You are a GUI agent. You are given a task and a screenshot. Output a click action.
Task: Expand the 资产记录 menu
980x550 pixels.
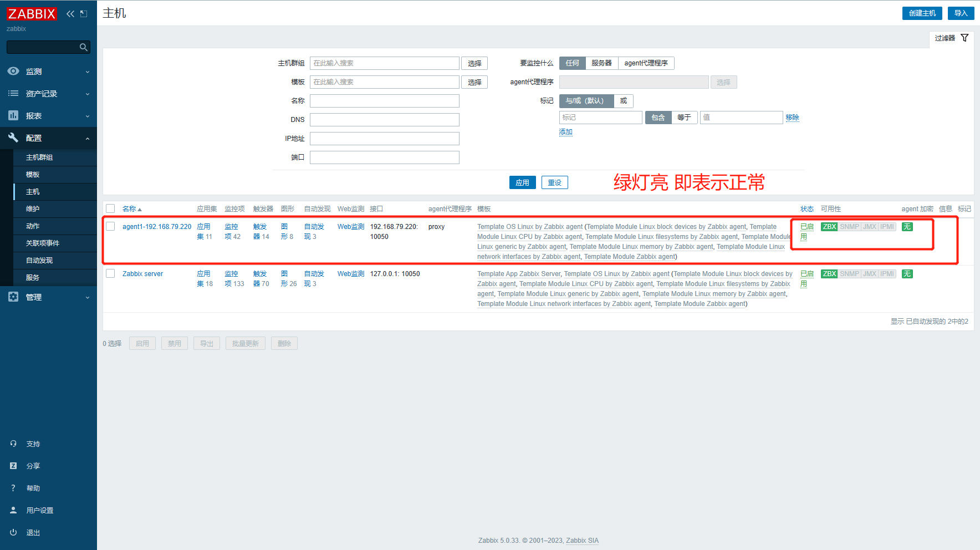tap(48, 94)
